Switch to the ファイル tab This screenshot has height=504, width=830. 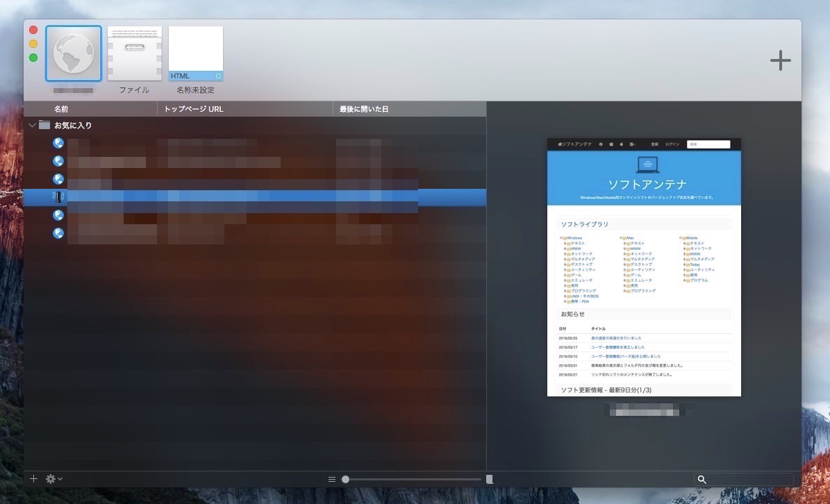[135, 54]
